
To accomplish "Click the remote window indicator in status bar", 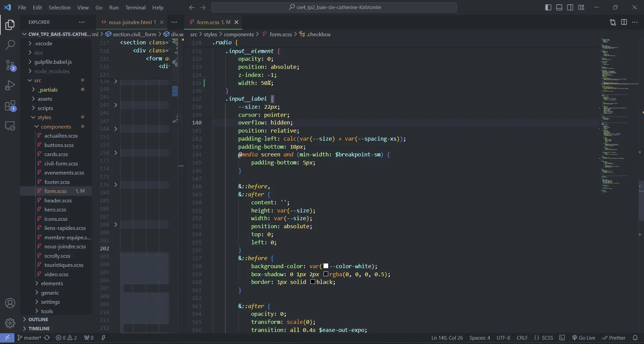I will tap(7, 338).
